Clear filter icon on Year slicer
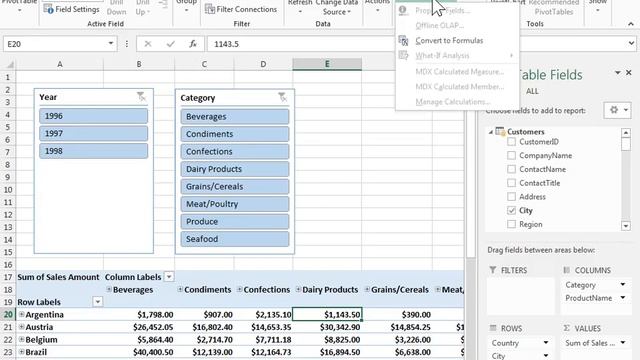 pos(141,97)
